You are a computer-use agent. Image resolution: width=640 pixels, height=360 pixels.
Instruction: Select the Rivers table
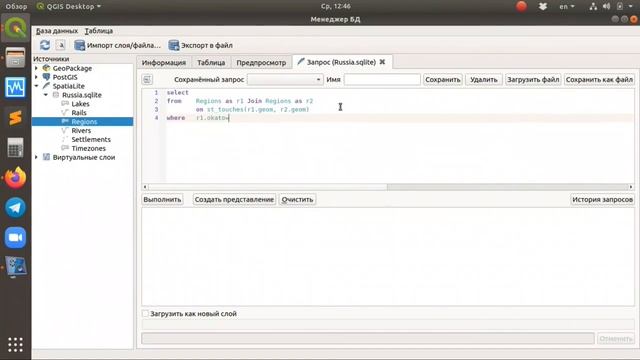tap(81, 131)
